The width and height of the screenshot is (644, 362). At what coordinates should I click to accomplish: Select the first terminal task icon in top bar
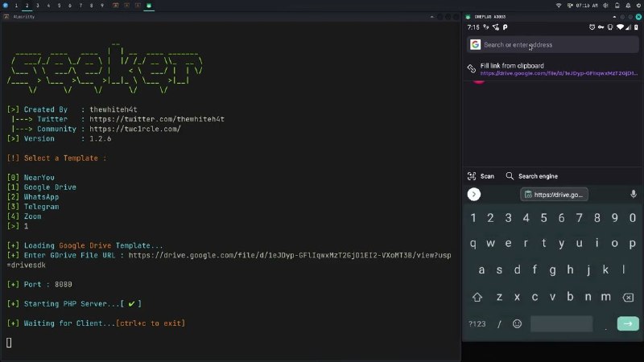(116, 6)
